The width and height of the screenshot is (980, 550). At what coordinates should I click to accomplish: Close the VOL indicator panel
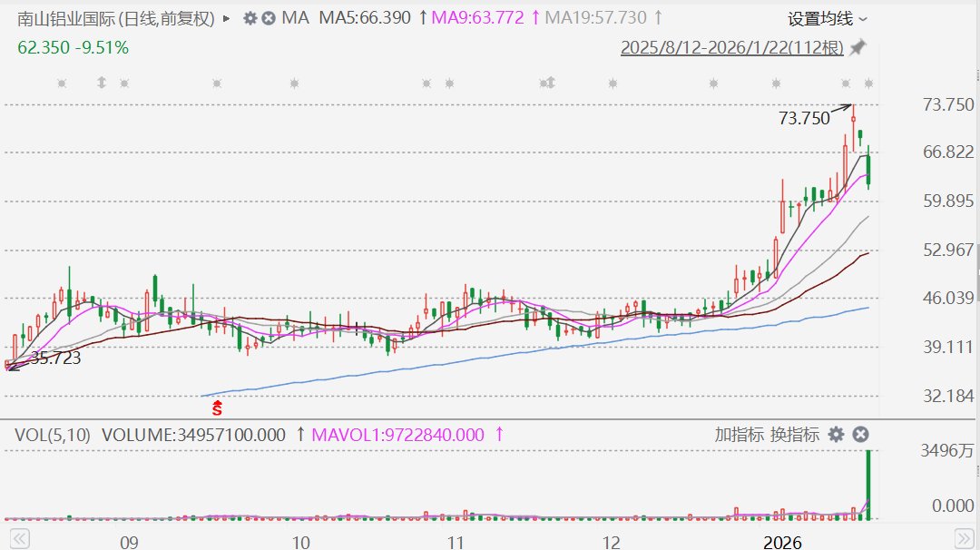(x=860, y=435)
